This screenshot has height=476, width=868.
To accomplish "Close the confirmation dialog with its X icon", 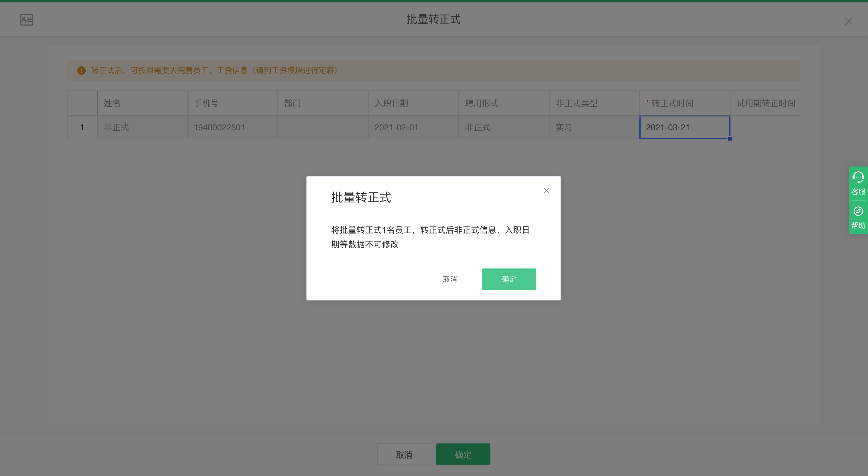I will coord(546,191).
